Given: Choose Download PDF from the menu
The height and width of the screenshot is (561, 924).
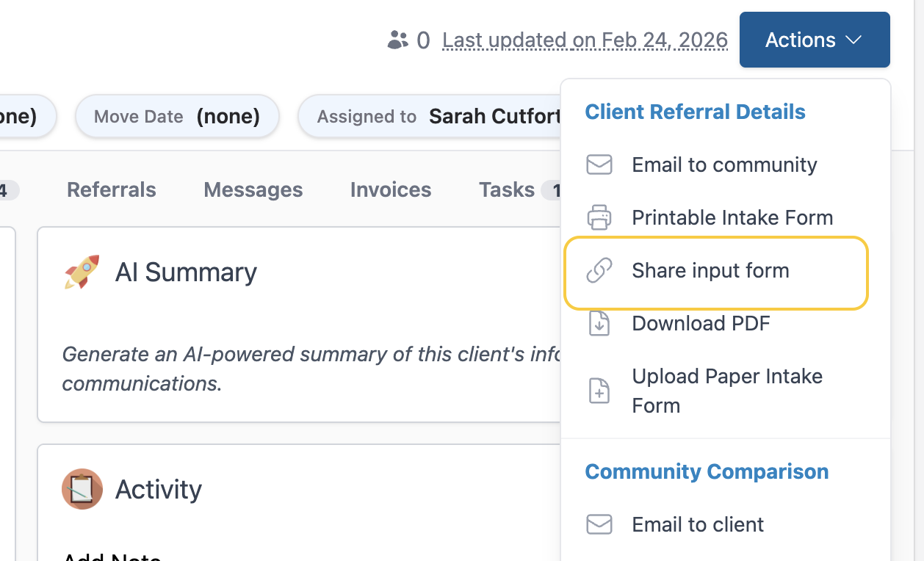Looking at the screenshot, I should 701,323.
